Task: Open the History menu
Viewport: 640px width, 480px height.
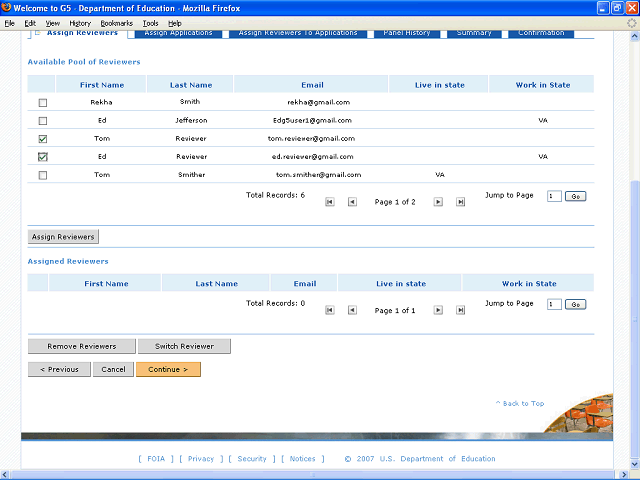Action: tap(80, 23)
